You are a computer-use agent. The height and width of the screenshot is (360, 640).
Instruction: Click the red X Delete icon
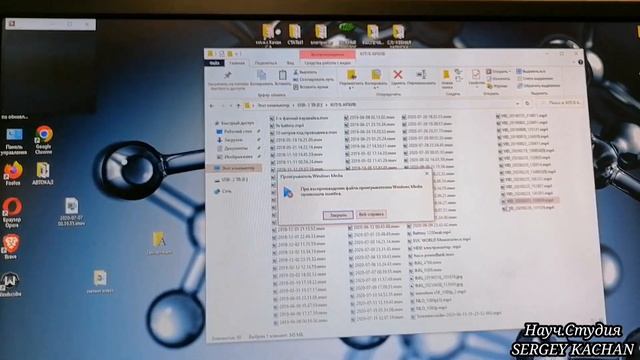click(398, 74)
